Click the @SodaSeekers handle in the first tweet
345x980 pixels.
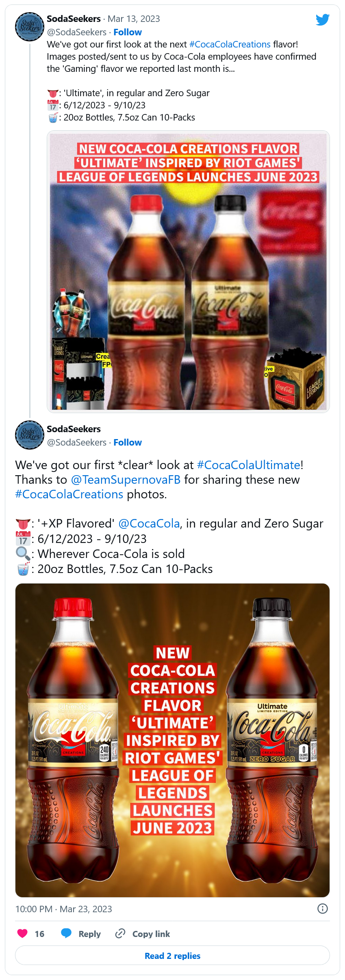pyautogui.click(x=77, y=32)
